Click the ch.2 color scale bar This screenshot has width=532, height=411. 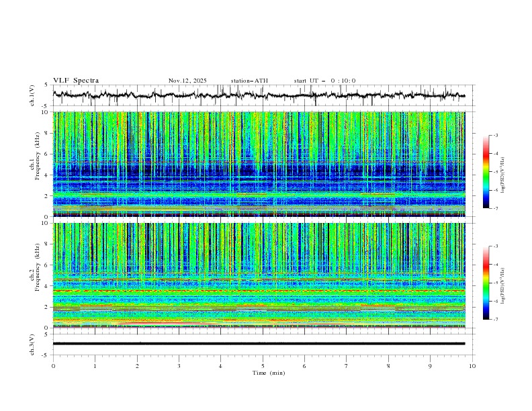click(486, 283)
